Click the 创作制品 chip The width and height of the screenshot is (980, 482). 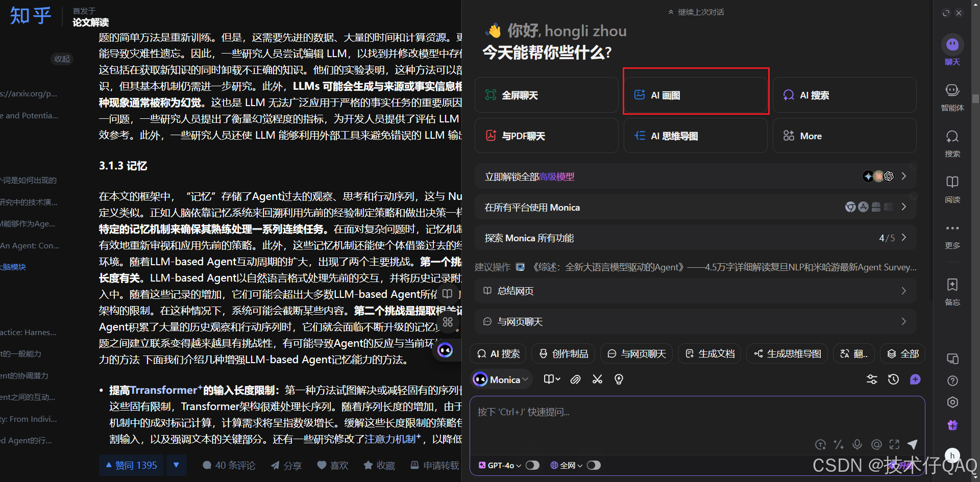tap(563, 353)
